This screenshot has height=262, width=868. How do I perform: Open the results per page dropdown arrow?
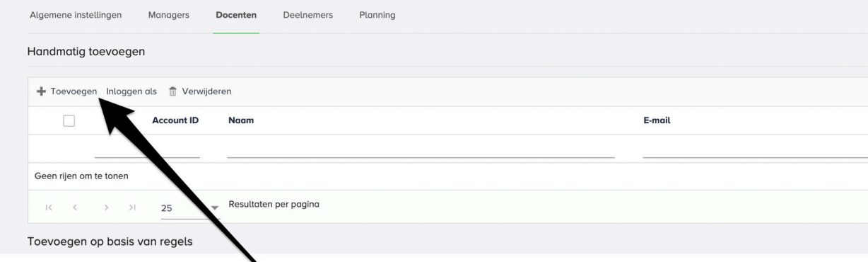(216, 208)
